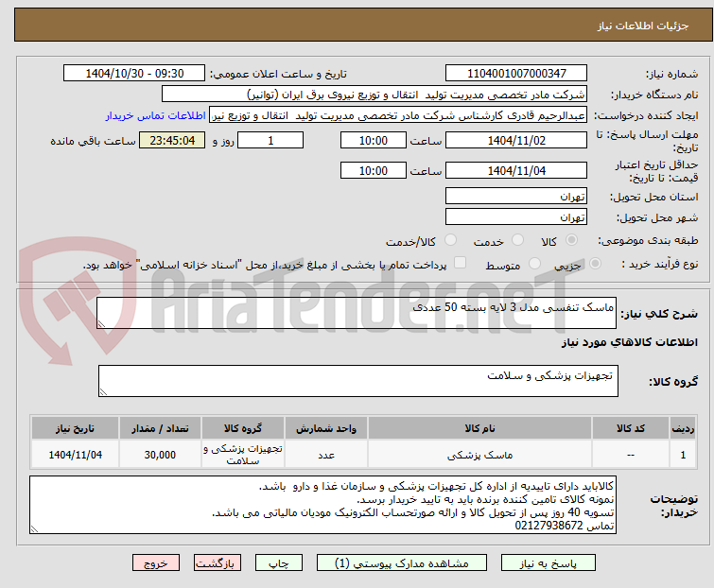Click the delivery city field تهران
This screenshot has height=588, width=714.
pos(516,217)
